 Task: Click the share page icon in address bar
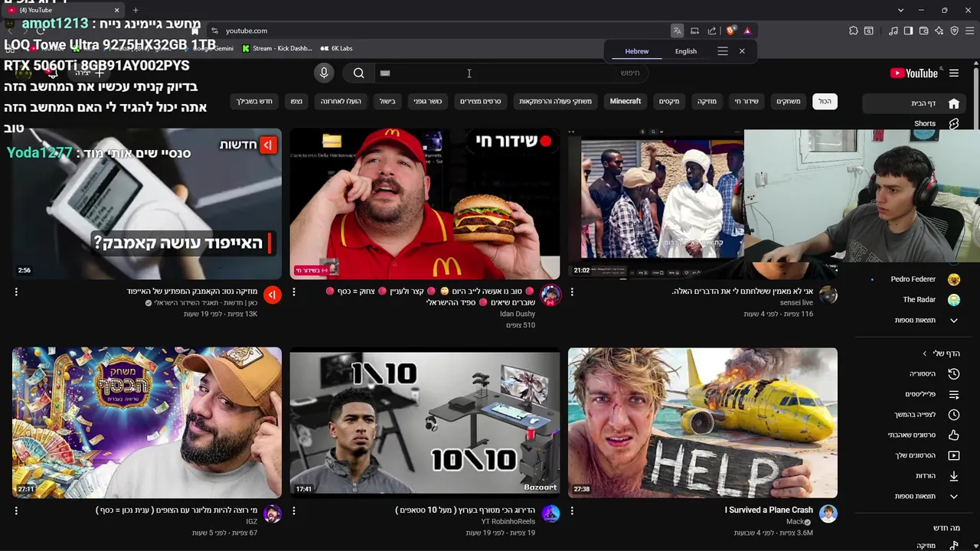point(712,31)
